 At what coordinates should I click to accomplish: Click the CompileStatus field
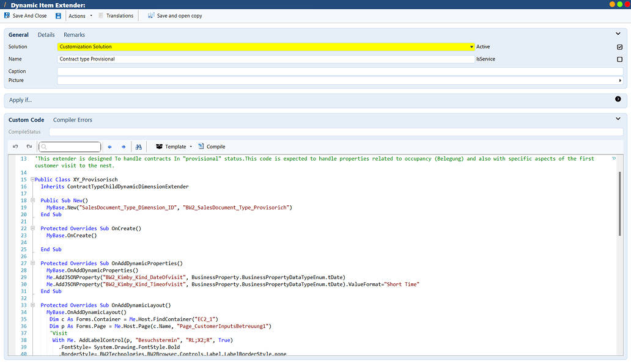(336, 132)
